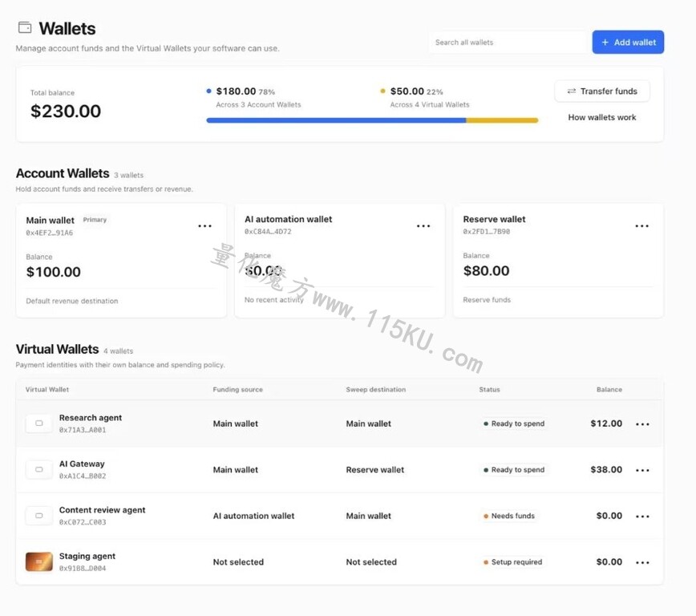Click the Wallets page header icon
Screen dimensions: 696x616
(x=25, y=27)
